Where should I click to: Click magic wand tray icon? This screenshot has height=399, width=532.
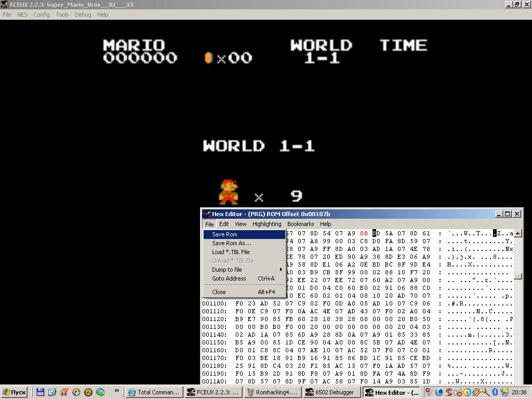486,392
